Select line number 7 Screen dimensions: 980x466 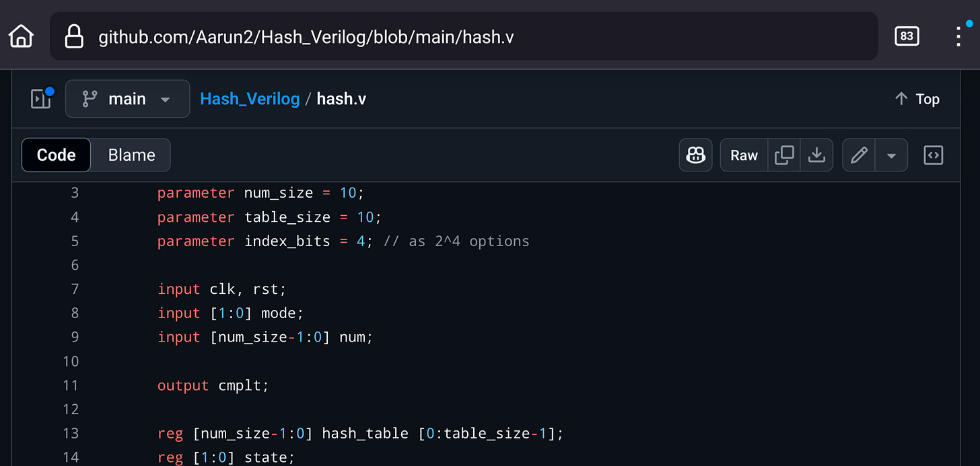pyautogui.click(x=75, y=289)
